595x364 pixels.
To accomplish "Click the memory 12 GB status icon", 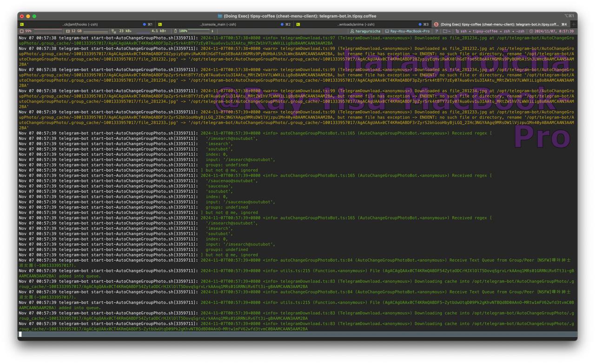I will coord(68,31).
